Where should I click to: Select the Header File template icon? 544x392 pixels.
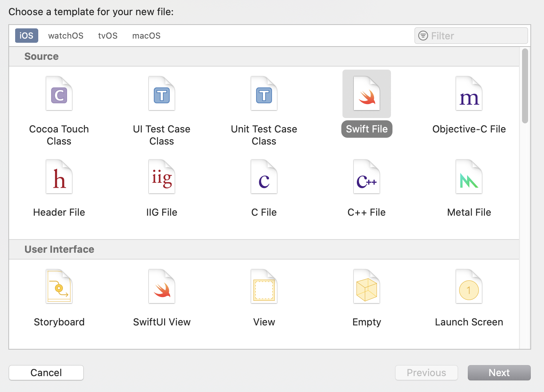[x=59, y=177]
